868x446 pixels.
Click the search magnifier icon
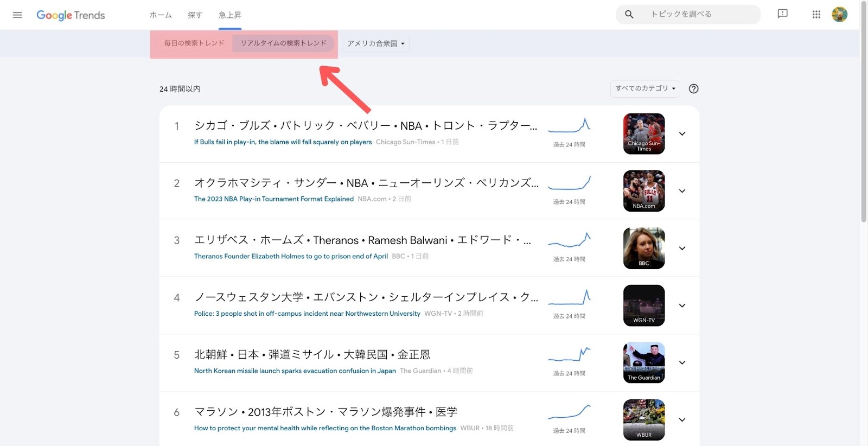(x=629, y=15)
